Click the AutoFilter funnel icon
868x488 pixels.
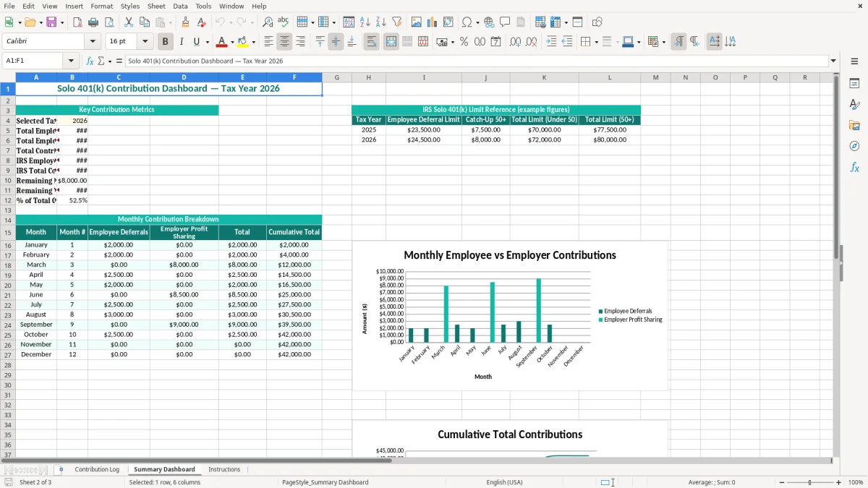[396, 22]
